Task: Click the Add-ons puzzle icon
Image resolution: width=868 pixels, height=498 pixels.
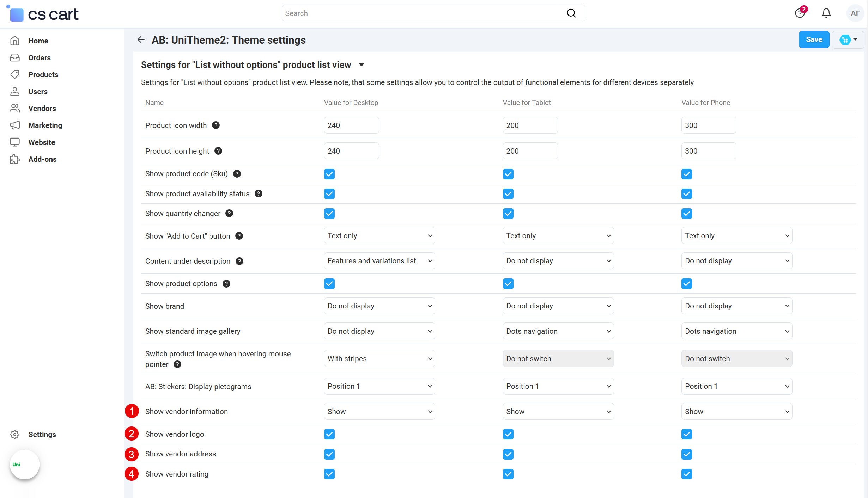Action: pos(15,159)
